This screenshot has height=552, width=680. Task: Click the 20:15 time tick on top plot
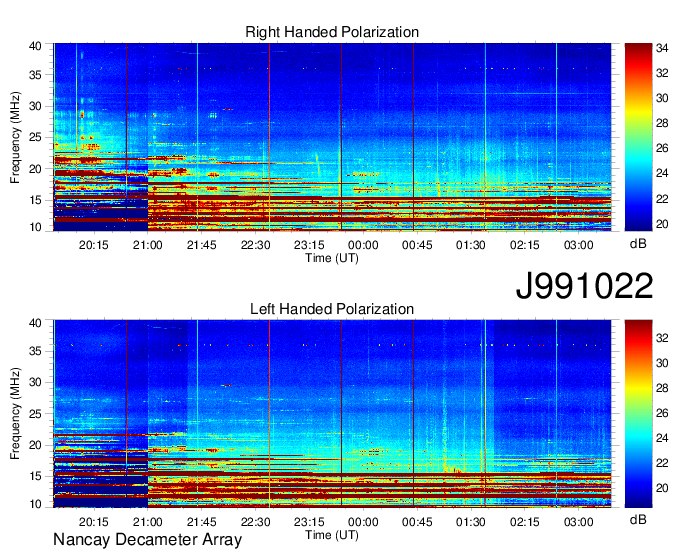(x=93, y=245)
